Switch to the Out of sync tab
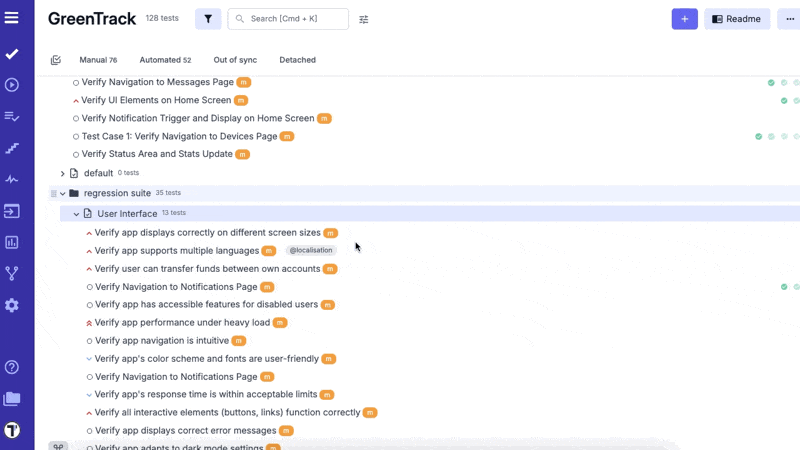 [233, 60]
